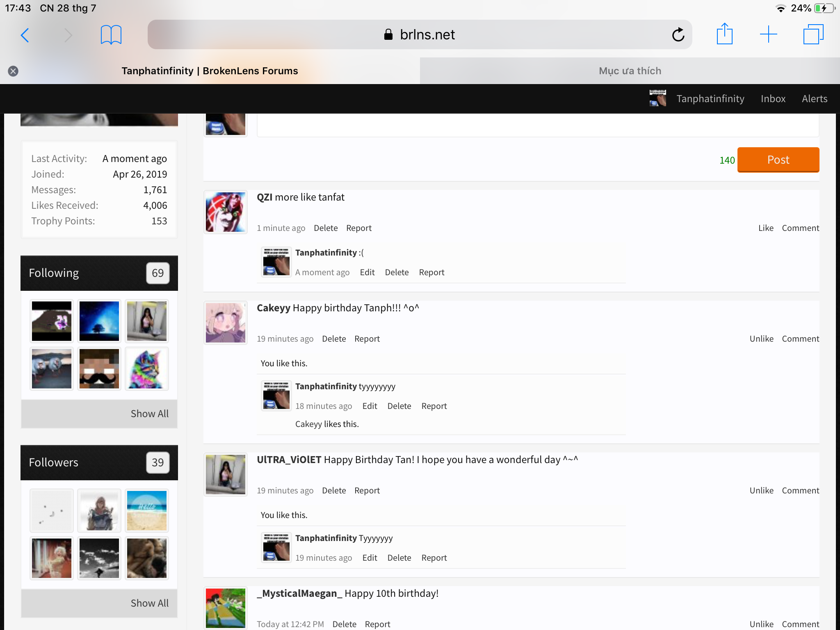Screen dimensions: 840x630
Task: Click the orange Post button
Action: tap(778, 160)
